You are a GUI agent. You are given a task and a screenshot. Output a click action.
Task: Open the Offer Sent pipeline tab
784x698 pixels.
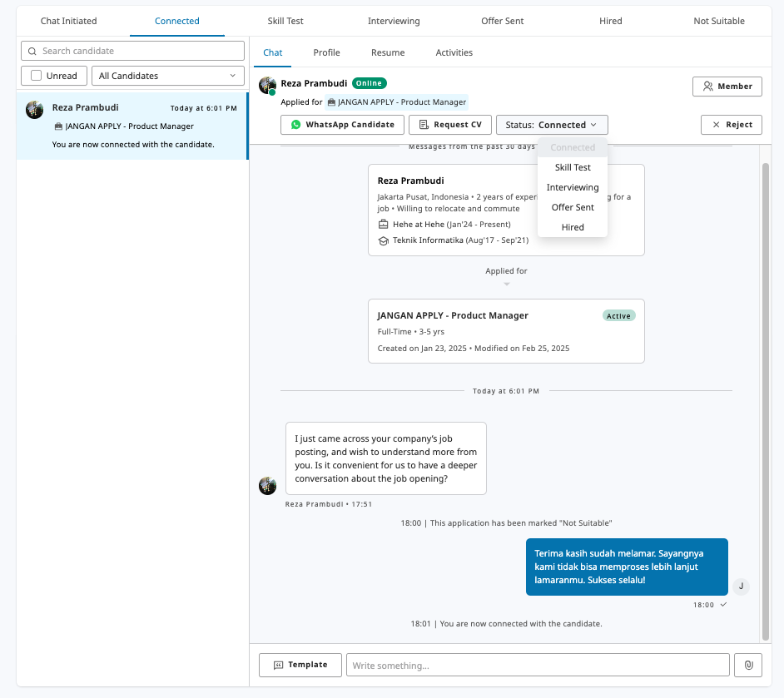pos(503,21)
